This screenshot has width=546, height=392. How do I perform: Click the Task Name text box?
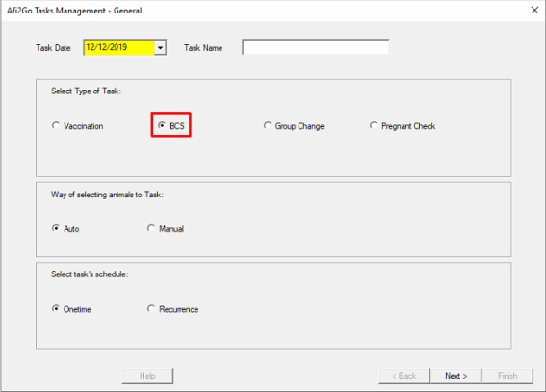point(316,48)
